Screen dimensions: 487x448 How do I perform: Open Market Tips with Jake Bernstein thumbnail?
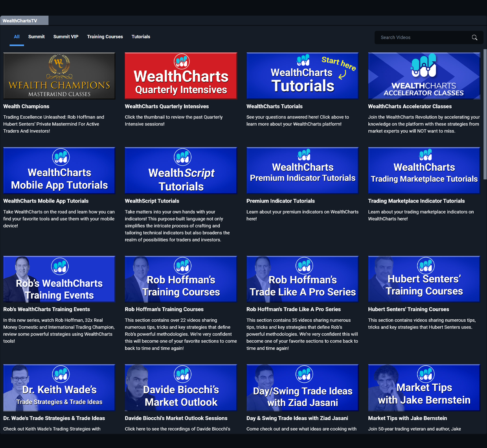(x=424, y=388)
